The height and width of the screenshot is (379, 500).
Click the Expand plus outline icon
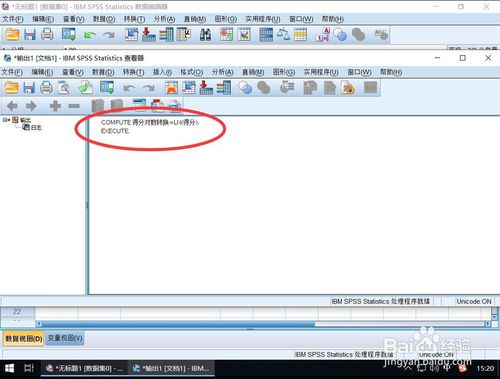click(55, 106)
